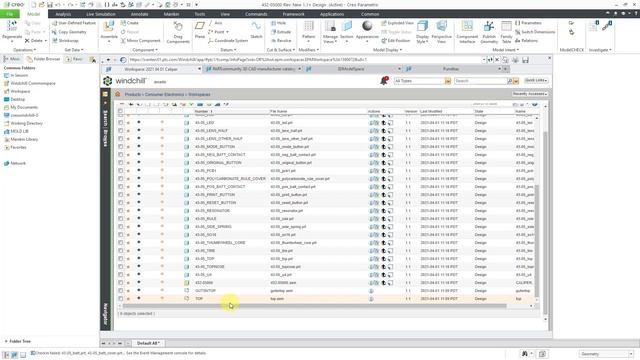
Task: Click the Open folder icon in quick access toolbar
Action: tap(42, 5)
